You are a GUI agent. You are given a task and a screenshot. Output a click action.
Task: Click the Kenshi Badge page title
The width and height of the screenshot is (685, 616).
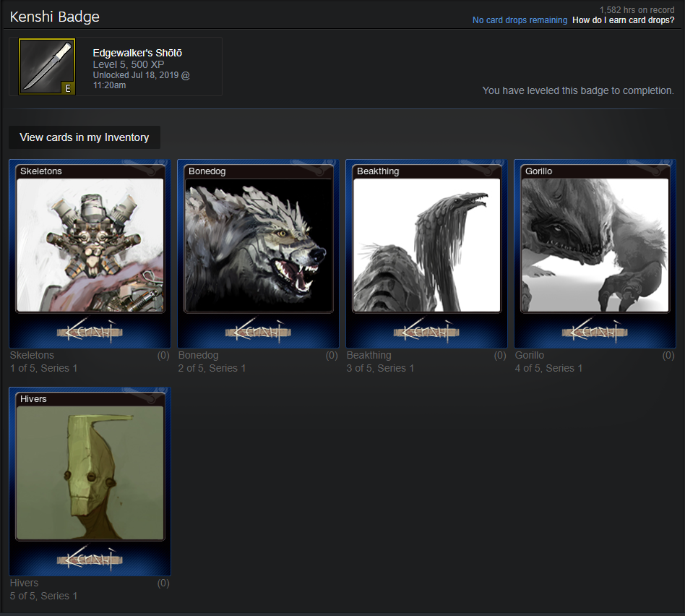[55, 17]
